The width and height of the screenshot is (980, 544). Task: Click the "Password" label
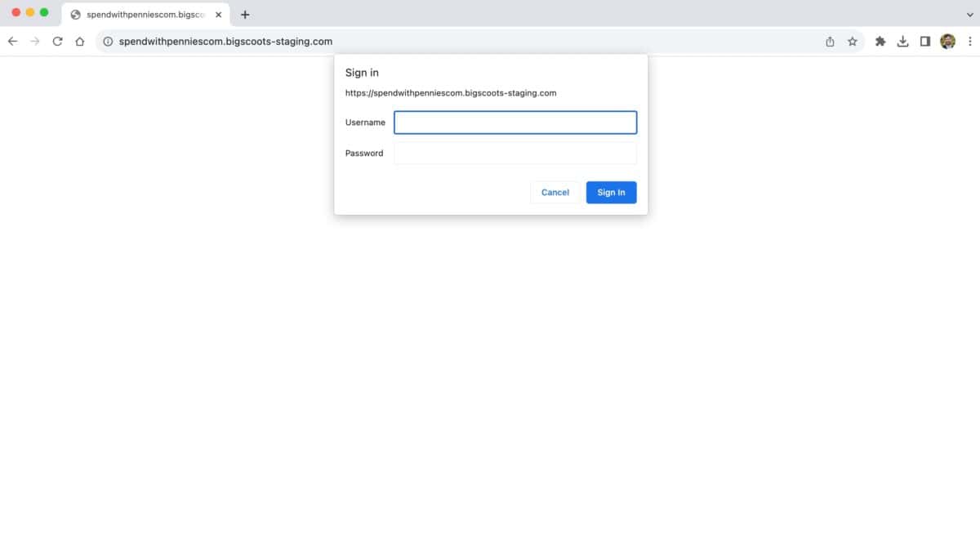click(x=364, y=154)
